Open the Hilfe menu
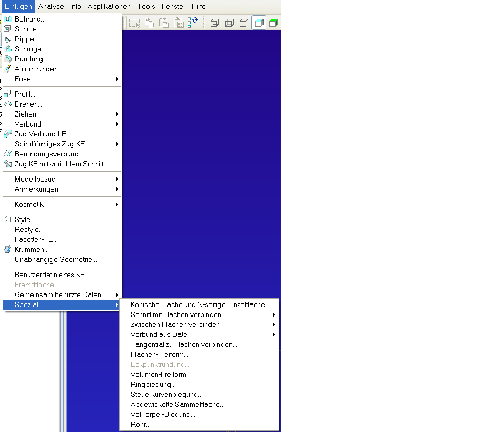 pos(198,6)
